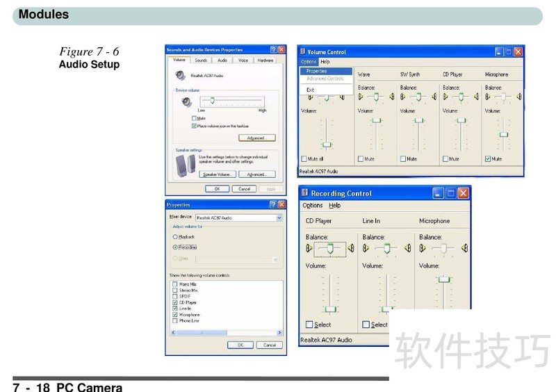Click the Volume Control title bar icon
556x392 pixels.
[x=302, y=51]
